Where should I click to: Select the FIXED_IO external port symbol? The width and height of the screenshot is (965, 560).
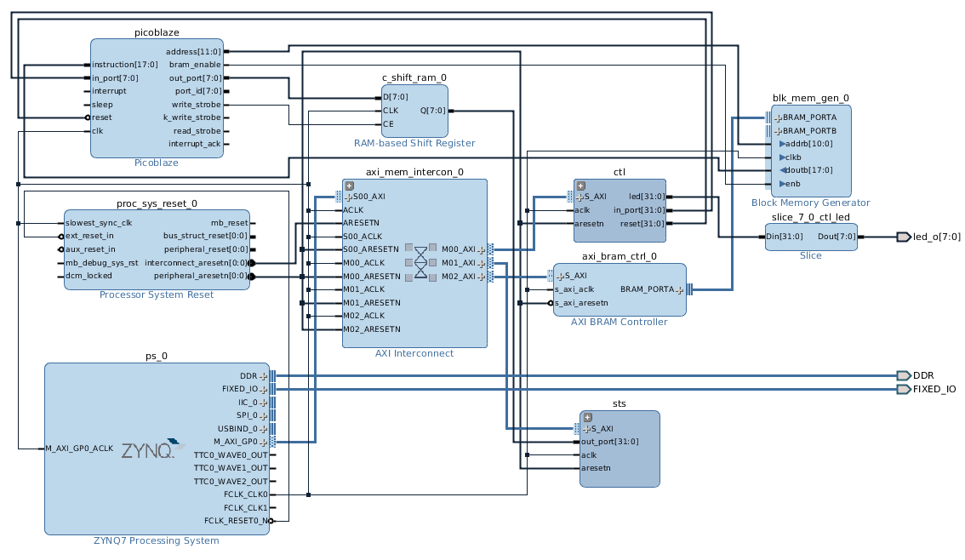pos(904,389)
